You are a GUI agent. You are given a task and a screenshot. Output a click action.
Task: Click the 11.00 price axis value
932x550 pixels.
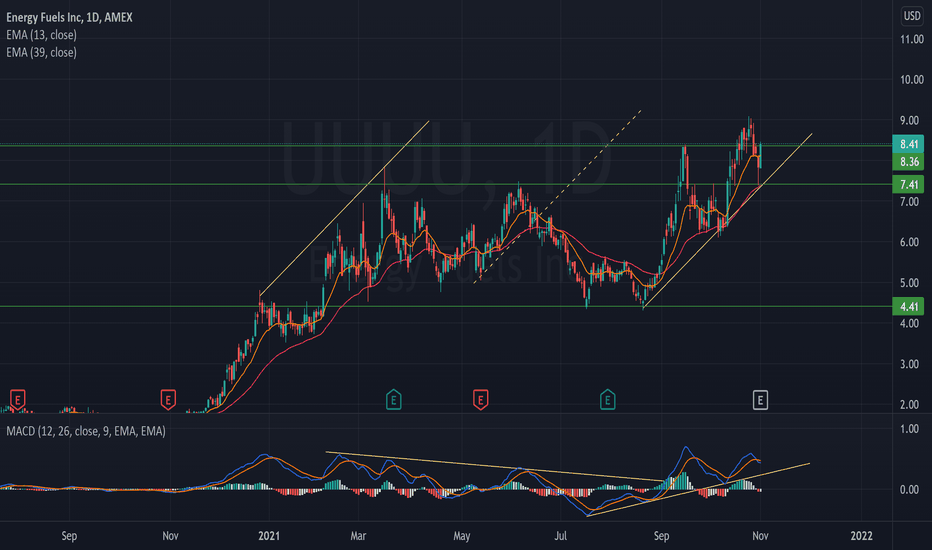(911, 39)
